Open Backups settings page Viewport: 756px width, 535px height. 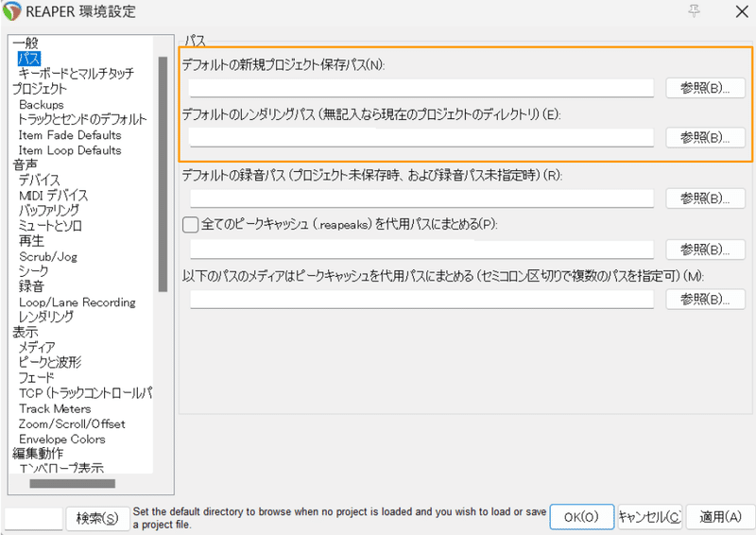pos(41,104)
